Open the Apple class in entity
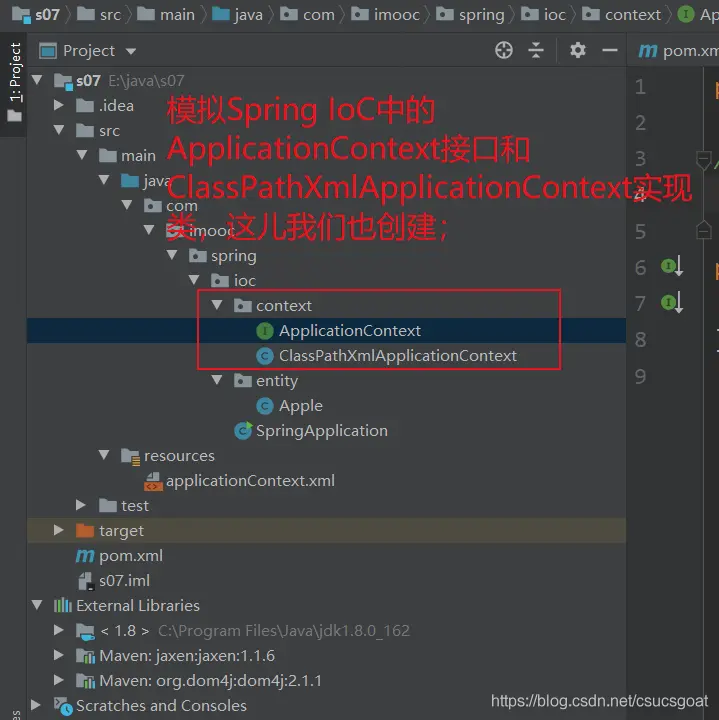This screenshot has width=719, height=720. pos(300,406)
